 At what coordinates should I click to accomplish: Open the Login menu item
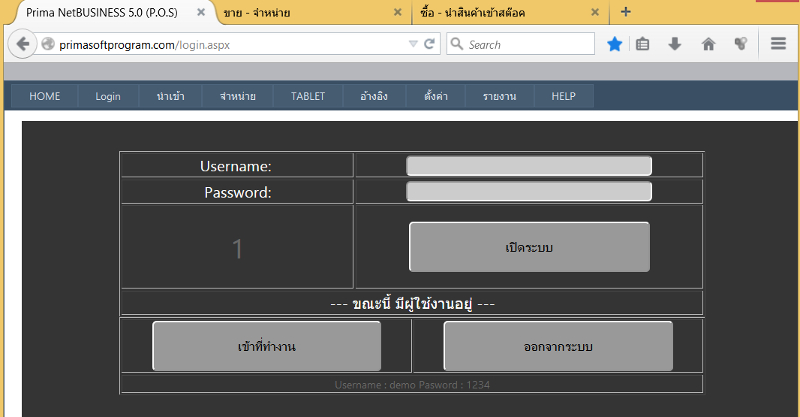point(108,96)
